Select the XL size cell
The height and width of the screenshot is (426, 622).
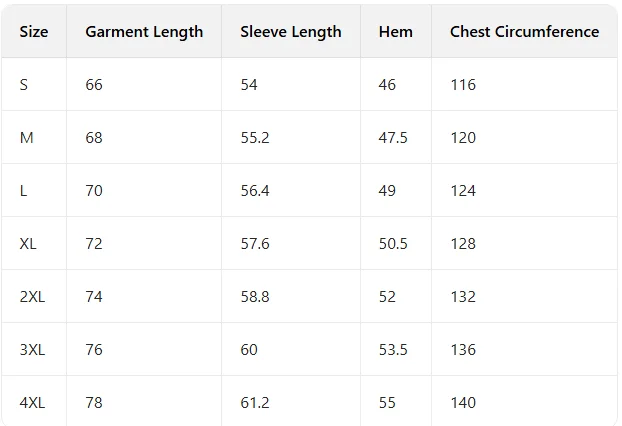pyautogui.click(x=28, y=244)
